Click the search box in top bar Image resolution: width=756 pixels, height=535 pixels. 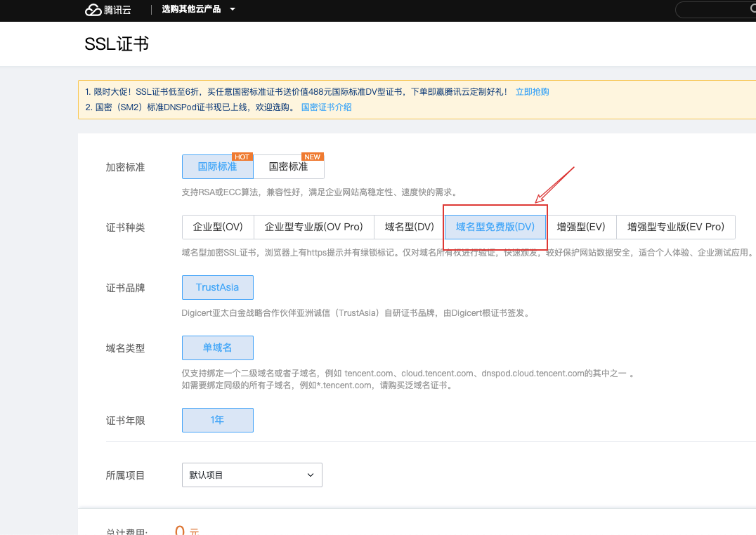pyautogui.click(x=715, y=10)
